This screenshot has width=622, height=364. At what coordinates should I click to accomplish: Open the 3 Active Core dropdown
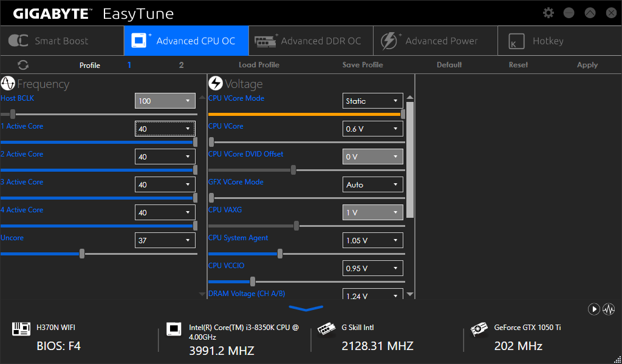click(x=165, y=184)
